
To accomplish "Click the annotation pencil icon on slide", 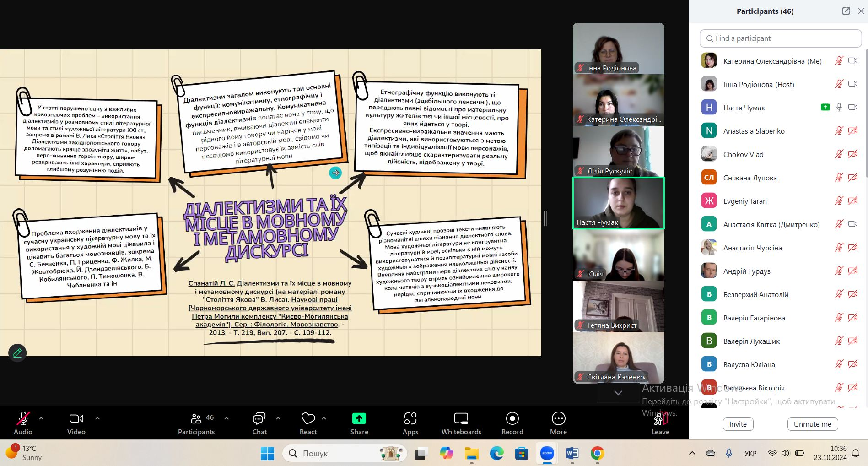I will coord(17,353).
